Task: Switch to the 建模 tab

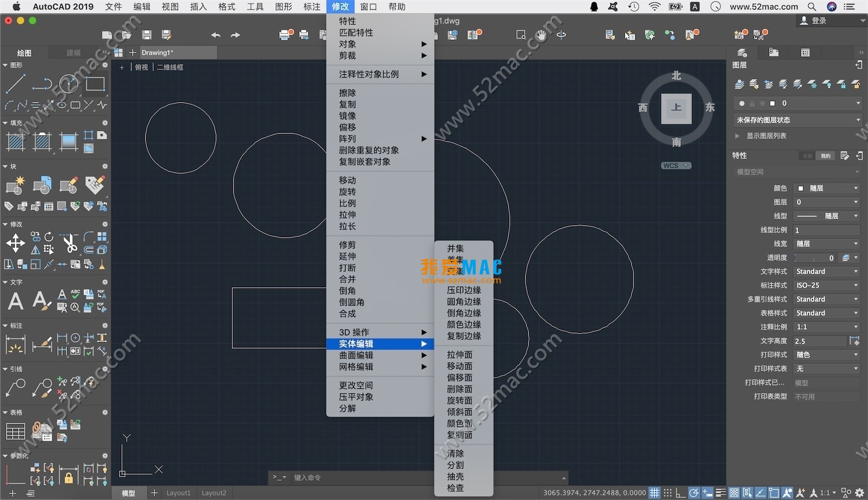Action: (74, 52)
